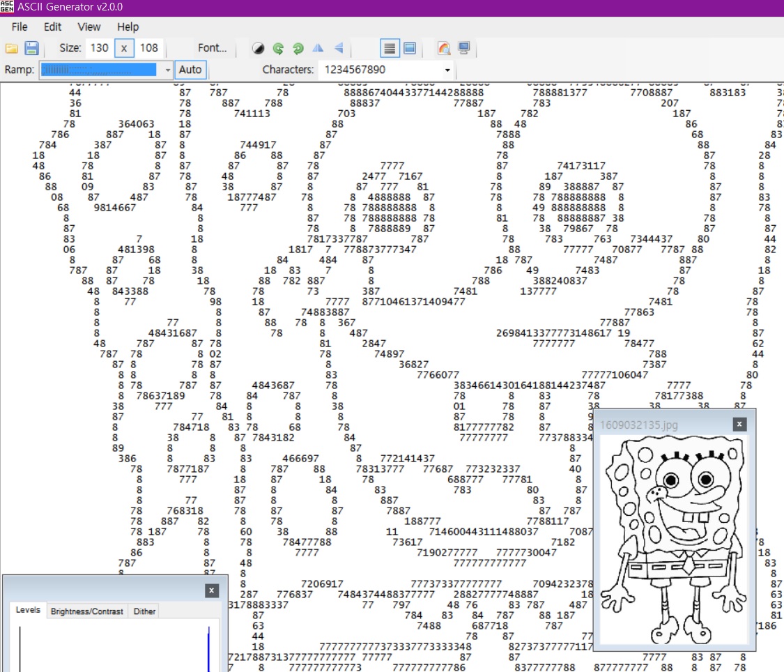Click the ASCII Generator title bar icon
This screenshot has width=784, height=672.
coord(7,6)
